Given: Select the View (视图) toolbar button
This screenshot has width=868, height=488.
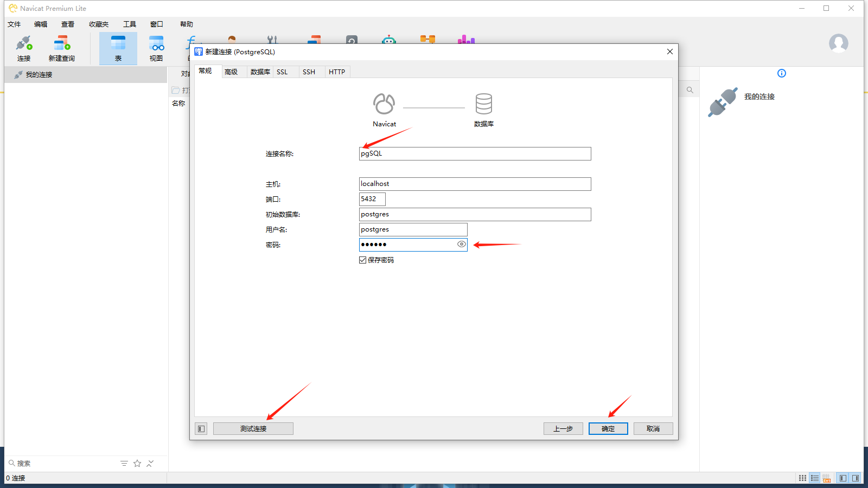Looking at the screenshot, I should 156,48.
